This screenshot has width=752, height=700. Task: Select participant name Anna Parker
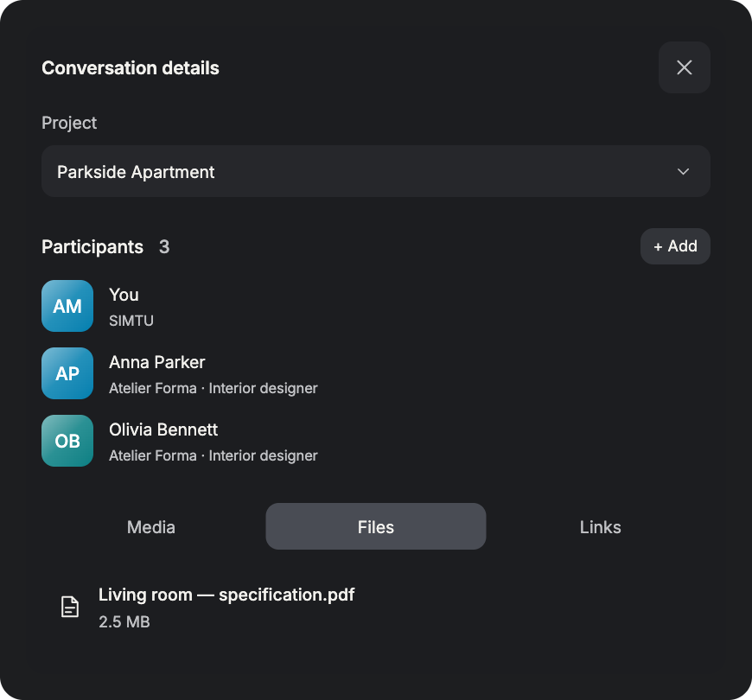coord(156,362)
